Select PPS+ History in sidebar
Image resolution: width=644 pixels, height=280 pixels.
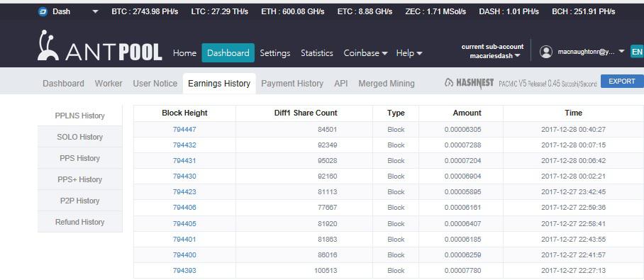point(79,179)
